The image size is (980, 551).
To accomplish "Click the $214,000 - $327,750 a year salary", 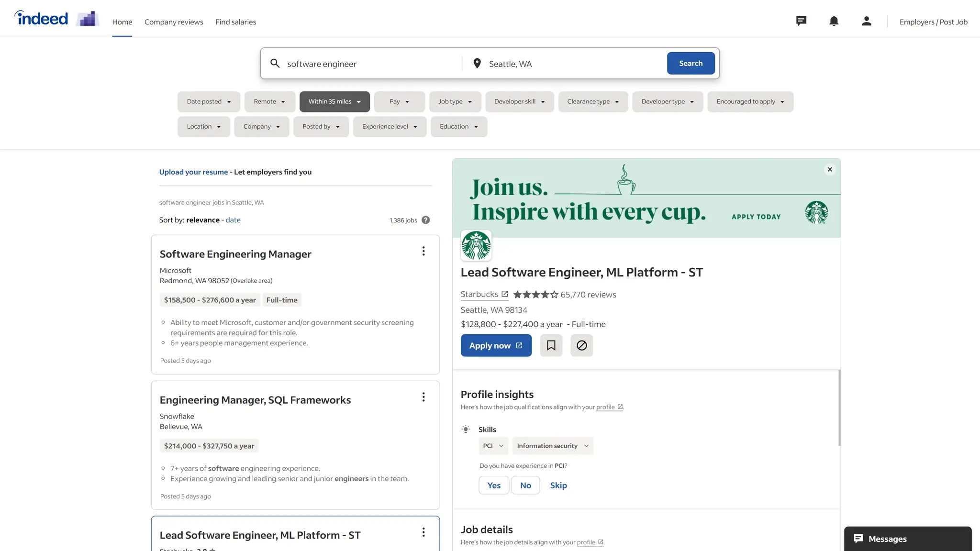I will tap(209, 446).
